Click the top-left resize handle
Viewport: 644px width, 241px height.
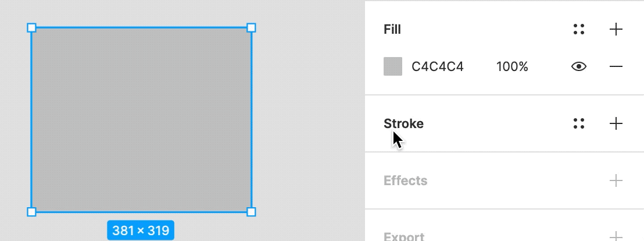click(x=32, y=27)
